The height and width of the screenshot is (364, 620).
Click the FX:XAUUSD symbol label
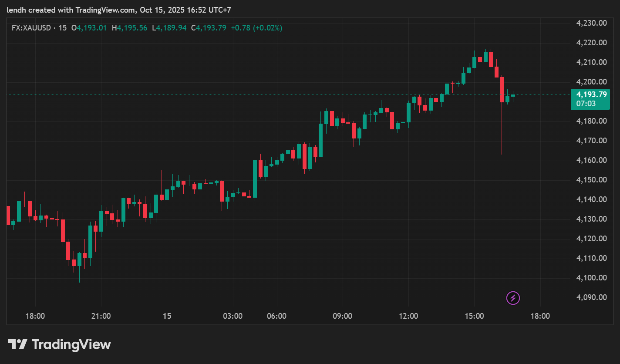pyautogui.click(x=31, y=28)
